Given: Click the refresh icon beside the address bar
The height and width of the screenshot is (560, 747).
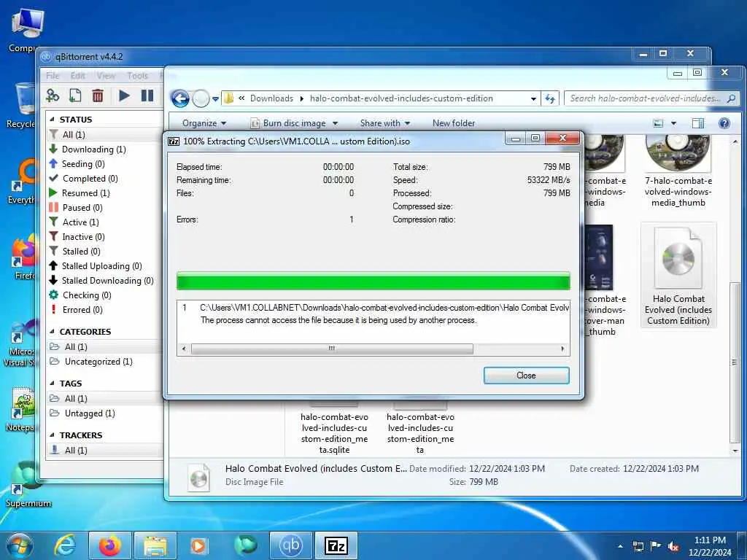Looking at the screenshot, I should pyautogui.click(x=550, y=98).
